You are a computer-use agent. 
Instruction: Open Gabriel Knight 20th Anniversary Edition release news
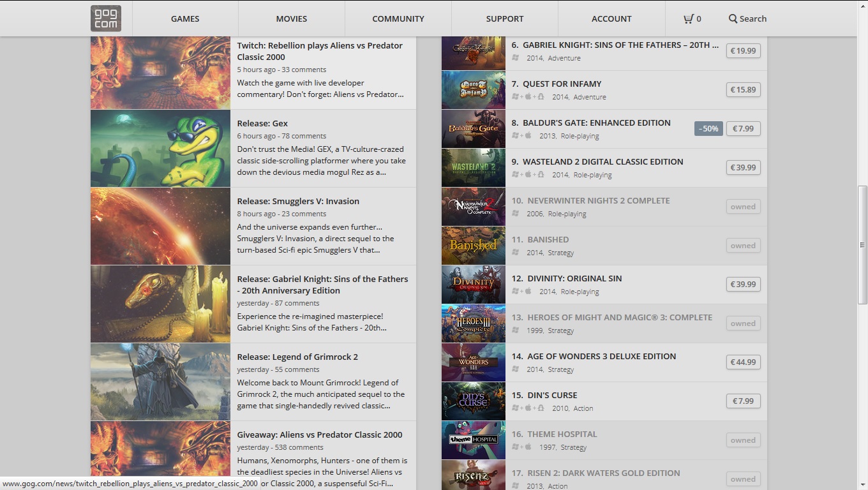point(322,285)
